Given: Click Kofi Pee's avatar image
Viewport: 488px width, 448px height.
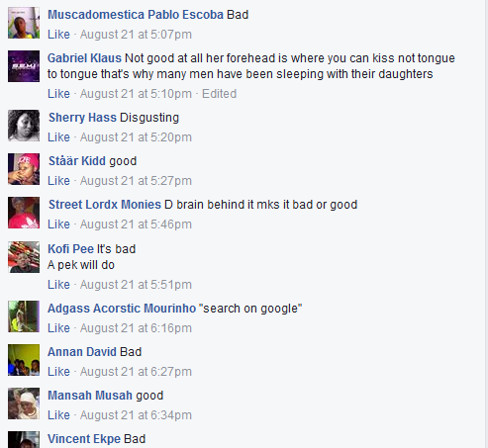Looking at the screenshot, I should pos(24,257).
